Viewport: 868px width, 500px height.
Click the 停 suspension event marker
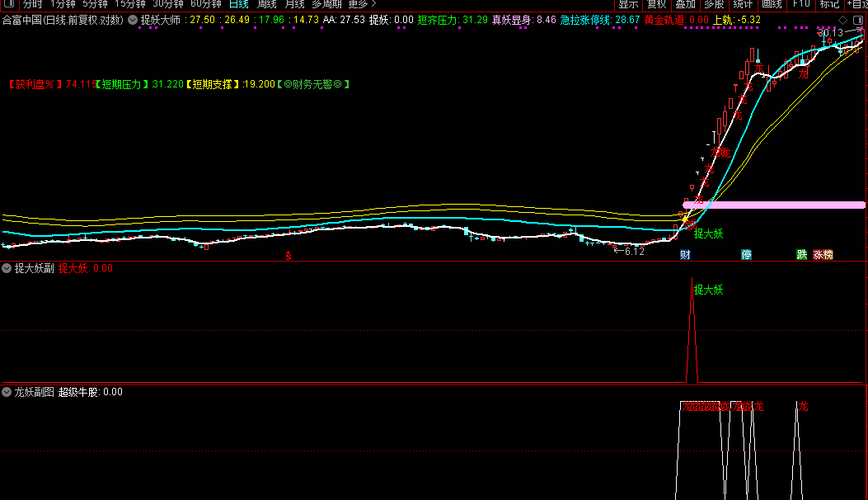[746, 254]
